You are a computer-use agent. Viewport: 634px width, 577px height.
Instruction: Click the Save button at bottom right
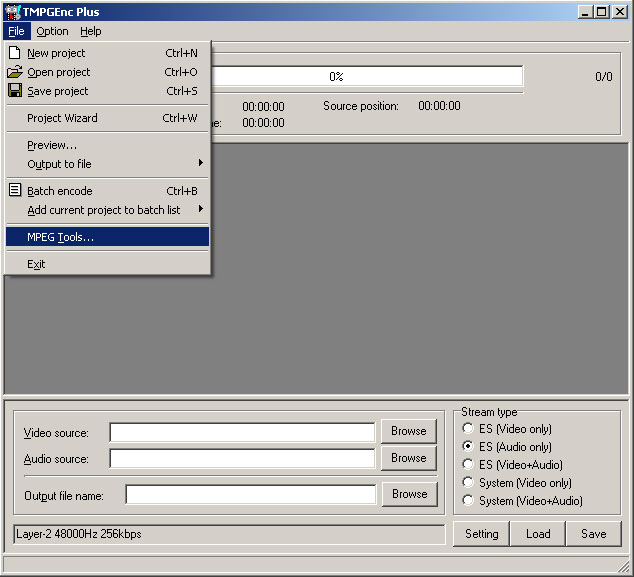pyautogui.click(x=594, y=534)
